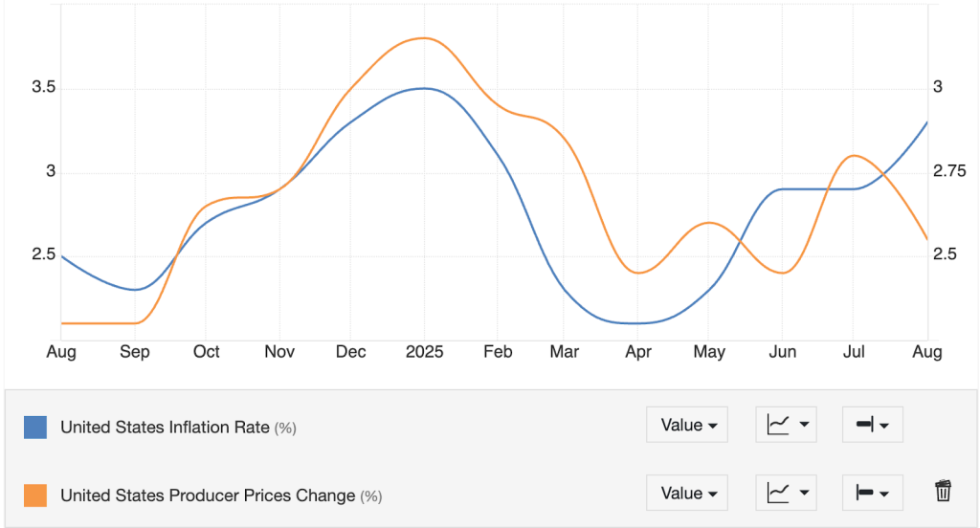Image resolution: width=980 pixels, height=528 pixels.
Task: Select the Jul x-axis label
Action: point(853,352)
